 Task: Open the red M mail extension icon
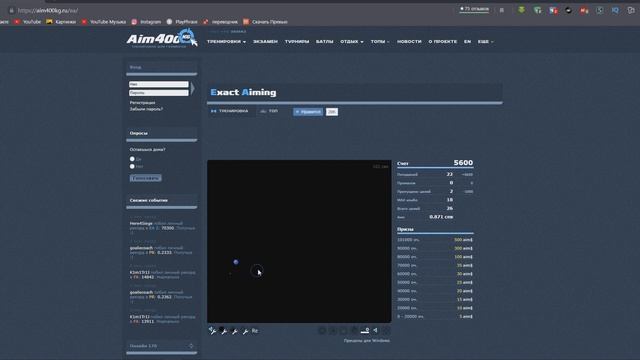click(x=584, y=10)
